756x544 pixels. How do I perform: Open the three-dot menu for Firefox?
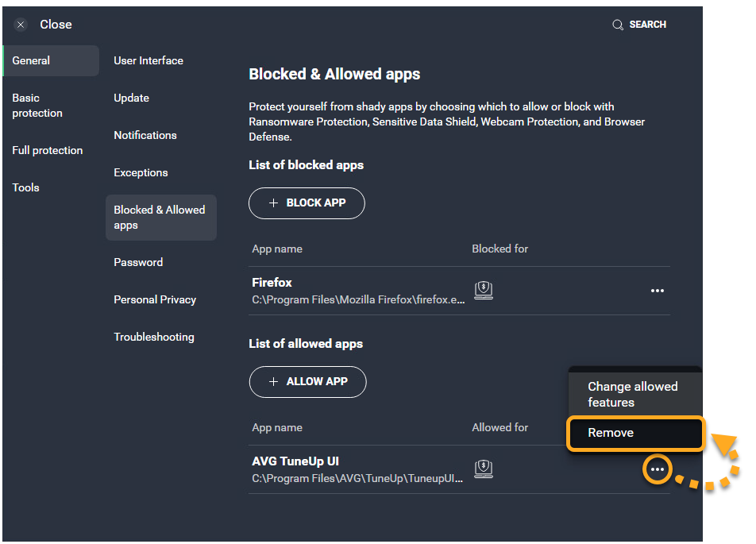pyautogui.click(x=658, y=291)
